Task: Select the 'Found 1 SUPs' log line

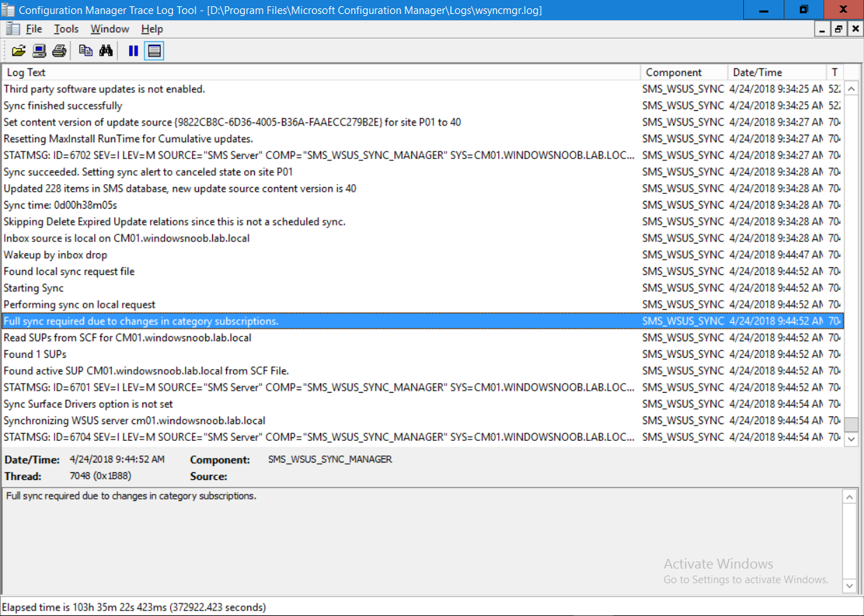Action: pos(423,354)
